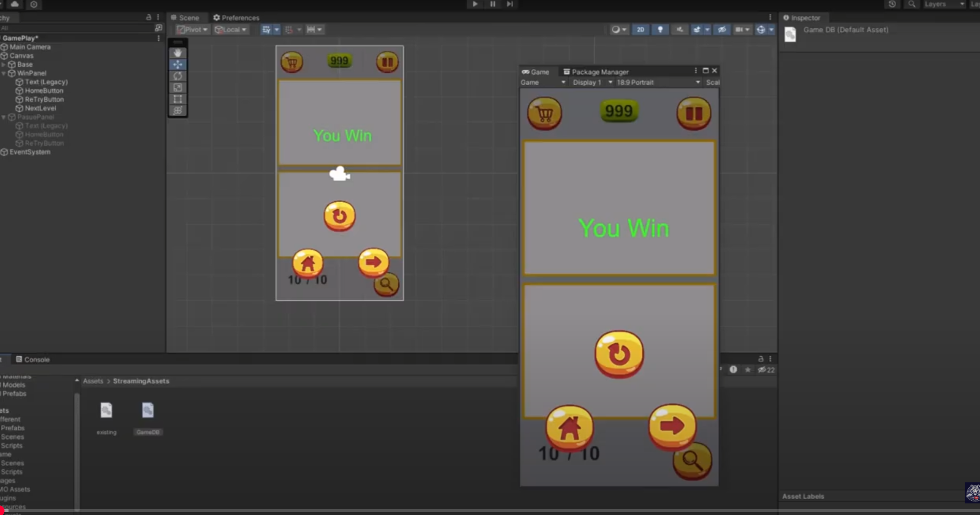Viewport: 980px width, 515px height.
Task: Click the shopping cart button in Game view
Action: [545, 113]
